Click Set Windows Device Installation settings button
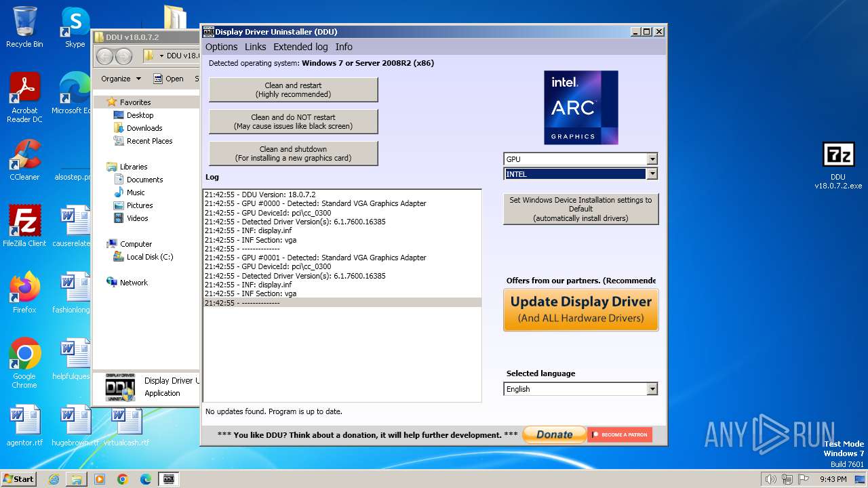Screen dimensions: 868x488 [x=580, y=209]
